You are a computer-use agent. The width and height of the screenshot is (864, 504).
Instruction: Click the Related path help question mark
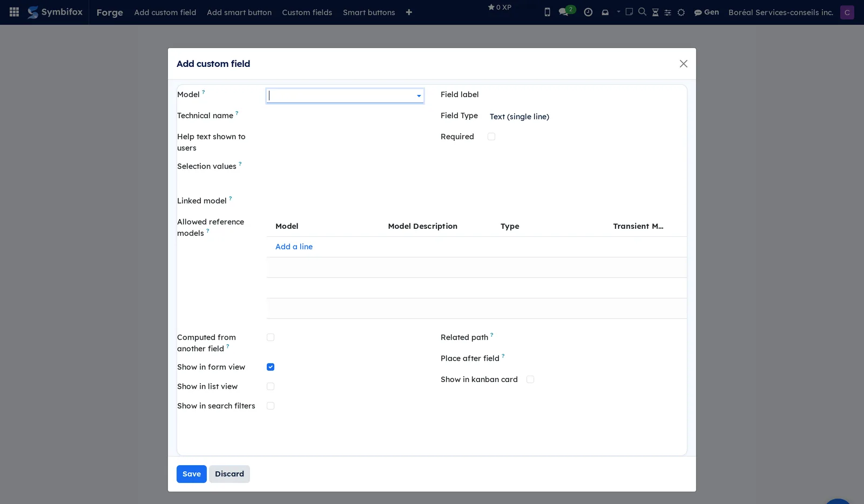pos(492,335)
